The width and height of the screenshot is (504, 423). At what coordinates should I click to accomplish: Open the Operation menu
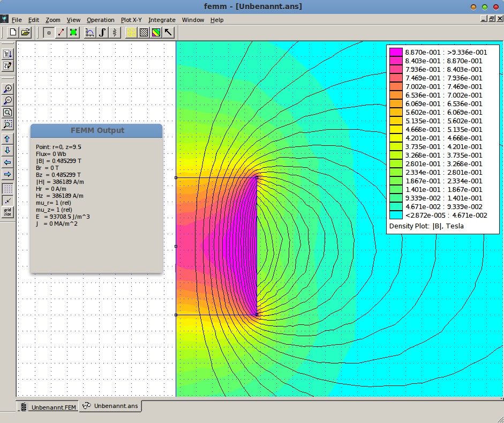coord(101,20)
